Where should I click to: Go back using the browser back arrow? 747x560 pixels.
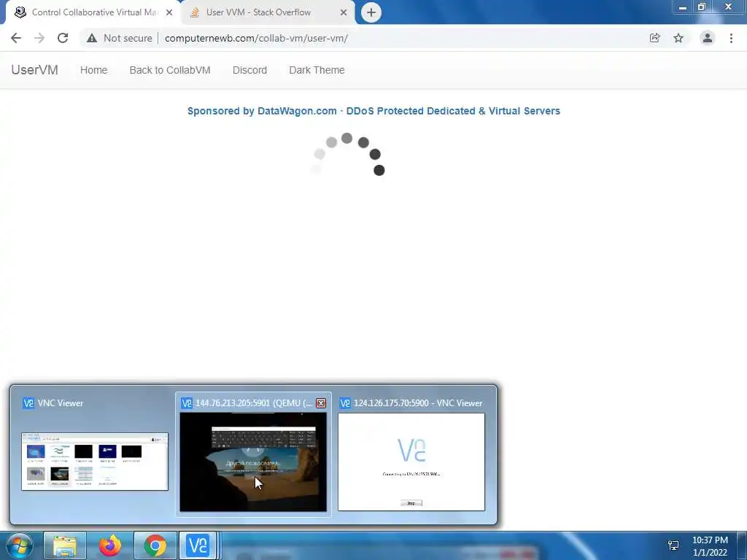click(x=16, y=38)
